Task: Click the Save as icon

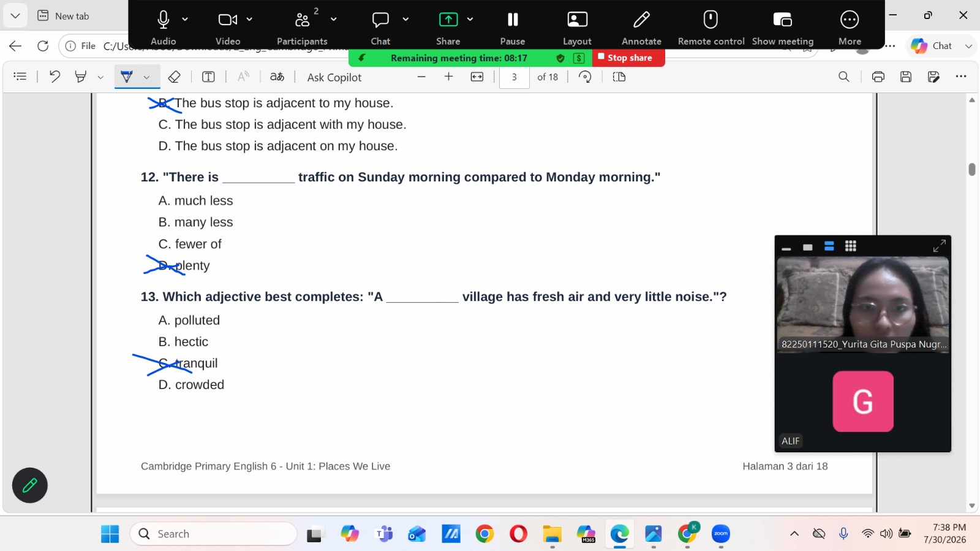Action: click(933, 77)
